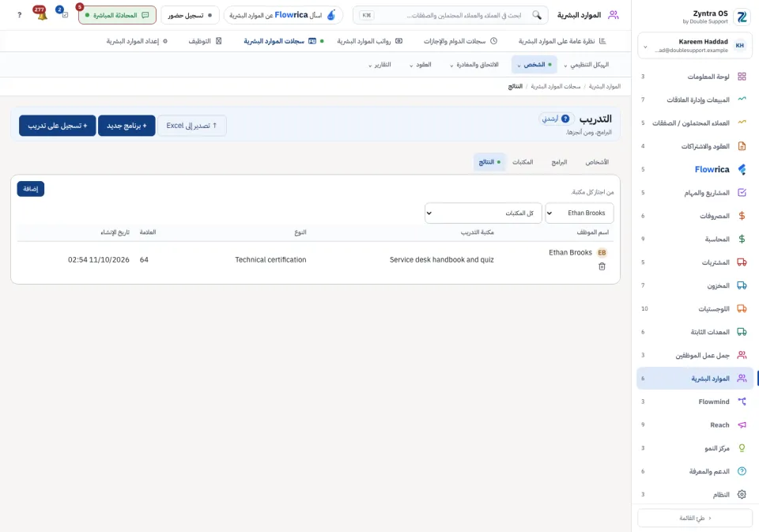Click the برنامج جديد button
Viewport: 759px width, 532px height.
[126, 126]
